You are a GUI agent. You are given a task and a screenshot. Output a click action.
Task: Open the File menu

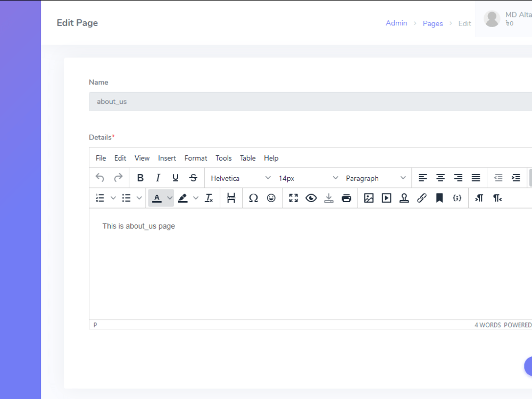(101, 158)
